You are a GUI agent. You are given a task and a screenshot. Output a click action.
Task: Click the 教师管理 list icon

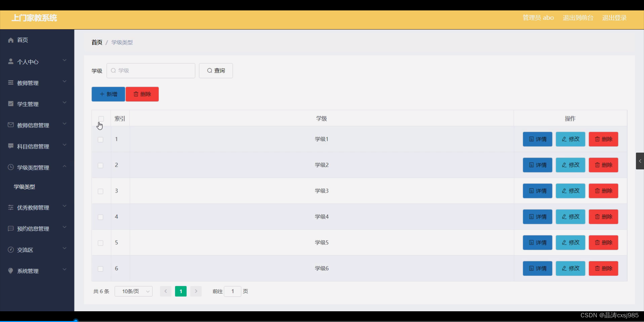coord(10,83)
